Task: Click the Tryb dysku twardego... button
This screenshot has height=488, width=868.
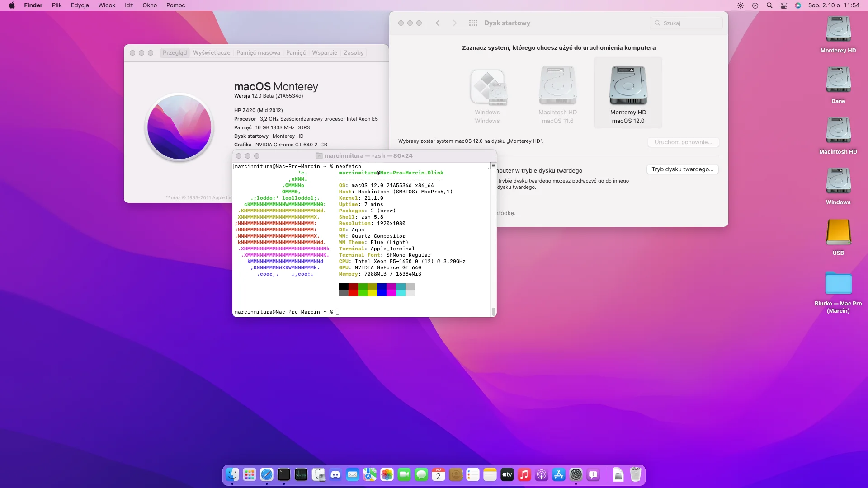Action: pyautogui.click(x=682, y=169)
